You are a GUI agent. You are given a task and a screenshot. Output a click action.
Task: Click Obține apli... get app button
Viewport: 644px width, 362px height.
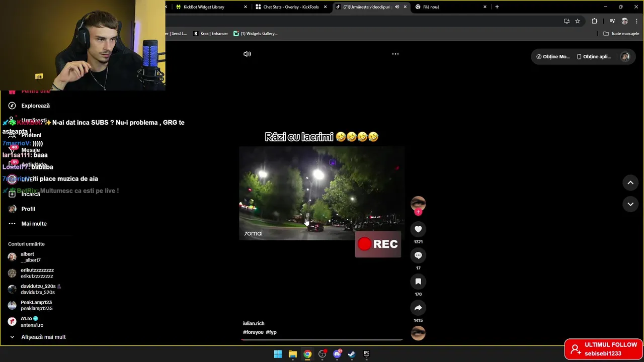pos(594,57)
